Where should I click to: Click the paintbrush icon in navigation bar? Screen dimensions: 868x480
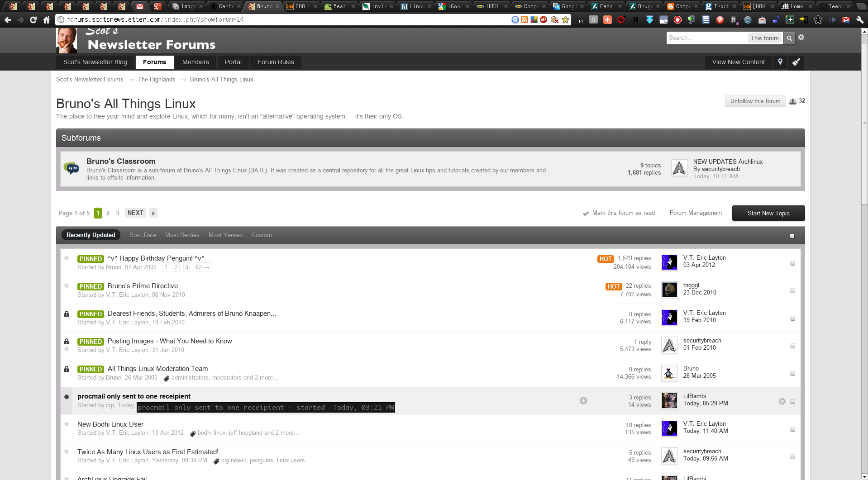[x=796, y=62]
